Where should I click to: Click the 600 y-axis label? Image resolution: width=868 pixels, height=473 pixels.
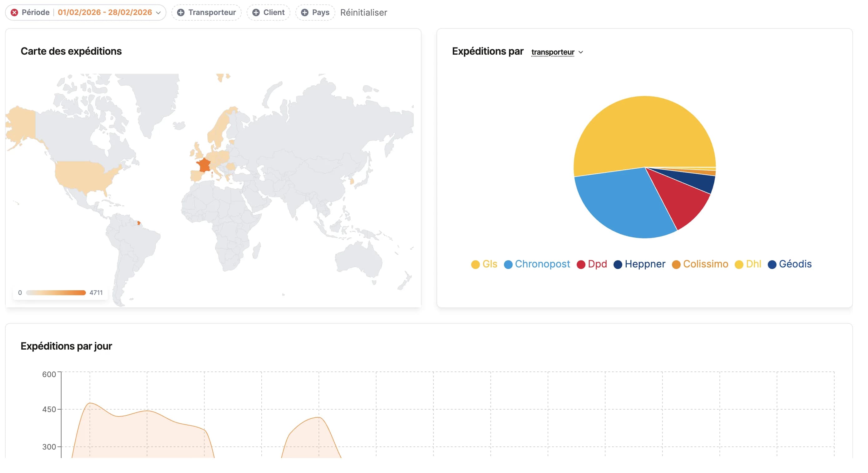tap(49, 374)
